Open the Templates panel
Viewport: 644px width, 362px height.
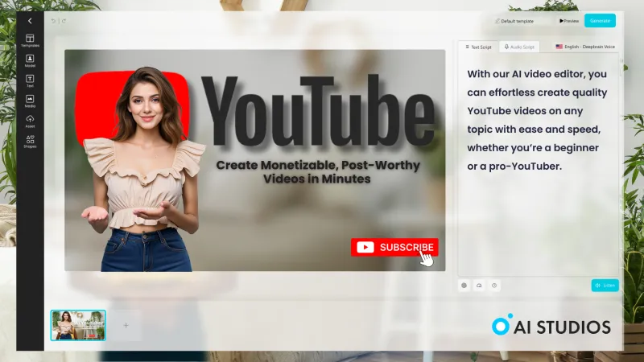coord(30,41)
